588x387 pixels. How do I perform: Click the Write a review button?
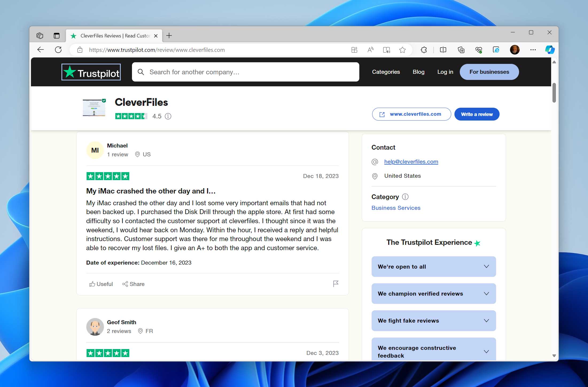477,114
